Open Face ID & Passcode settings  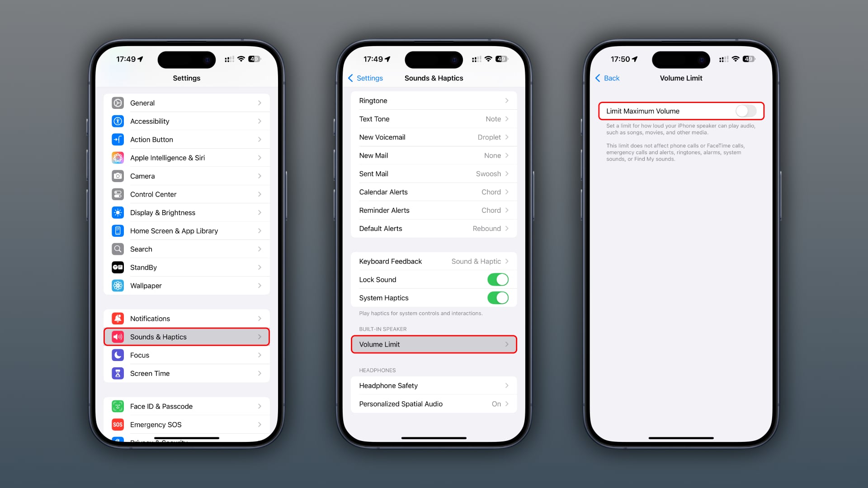(x=186, y=406)
